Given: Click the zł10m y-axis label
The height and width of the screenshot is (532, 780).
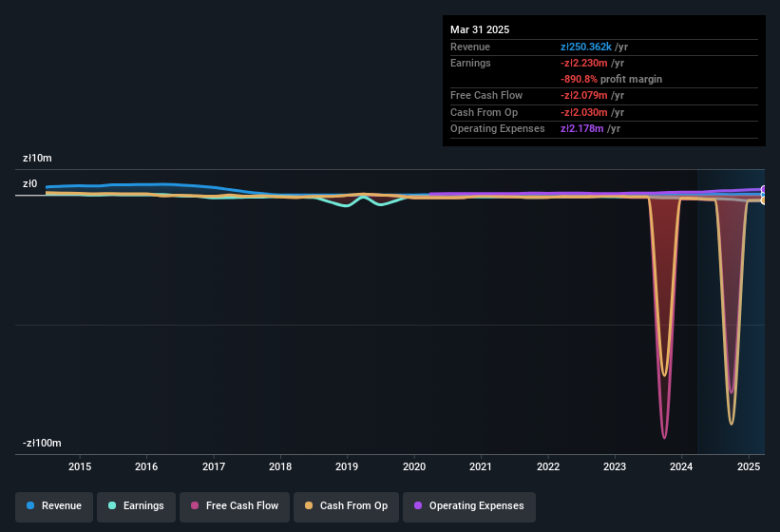Looking at the screenshot, I should click(x=37, y=158).
